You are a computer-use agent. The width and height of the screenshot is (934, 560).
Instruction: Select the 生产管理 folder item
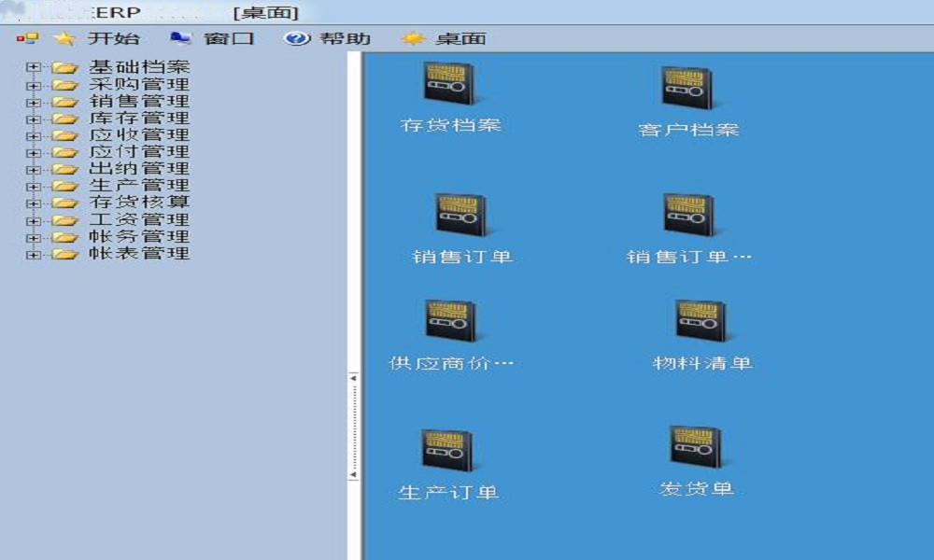pyautogui.click(x=139, y=186)
